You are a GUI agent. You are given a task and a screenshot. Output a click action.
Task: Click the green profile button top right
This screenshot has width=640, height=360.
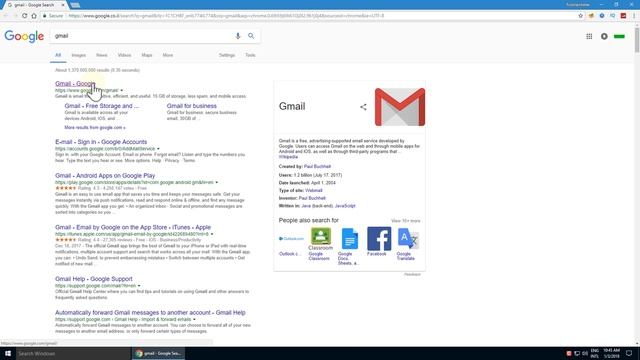point(619,36)
